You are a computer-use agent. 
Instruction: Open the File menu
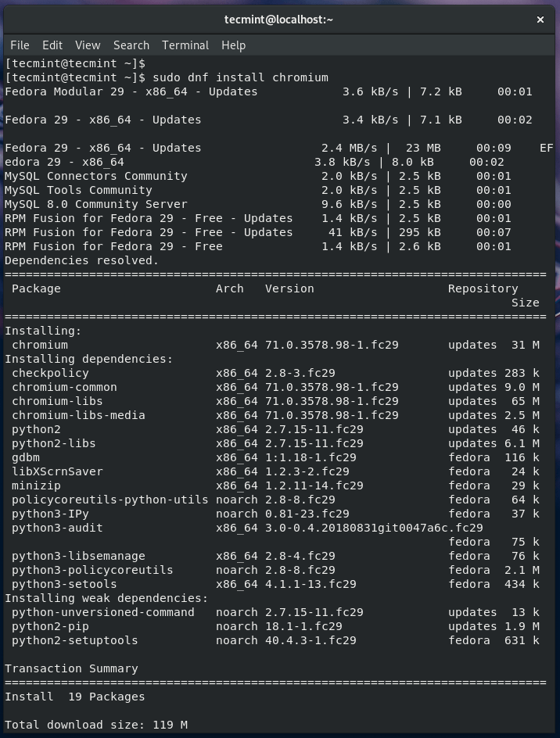coord(20,45)
